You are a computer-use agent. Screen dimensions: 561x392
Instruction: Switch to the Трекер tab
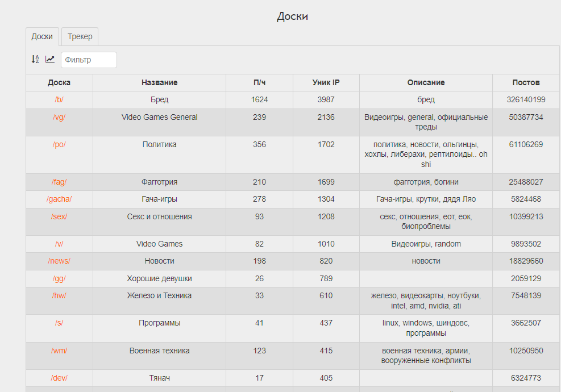(80, 36)
